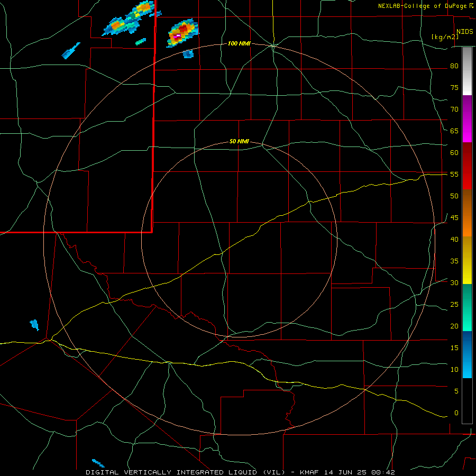Select the 45 value on the color scale
476x476 pixels.
454,218
